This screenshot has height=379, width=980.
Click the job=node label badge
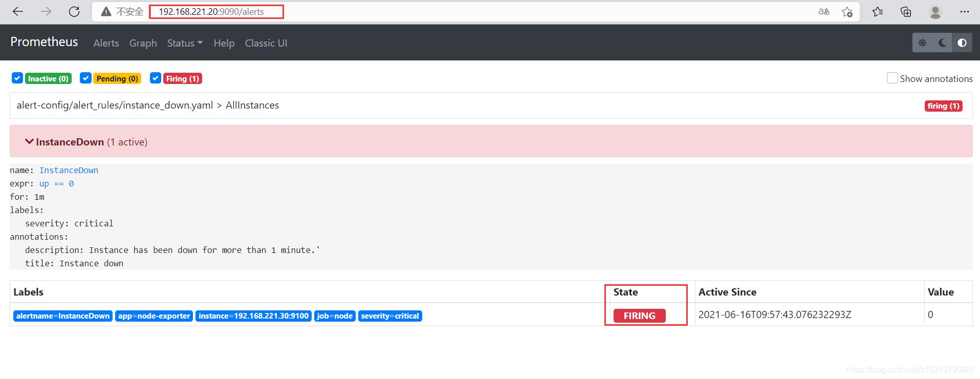(x=335, y=316)
